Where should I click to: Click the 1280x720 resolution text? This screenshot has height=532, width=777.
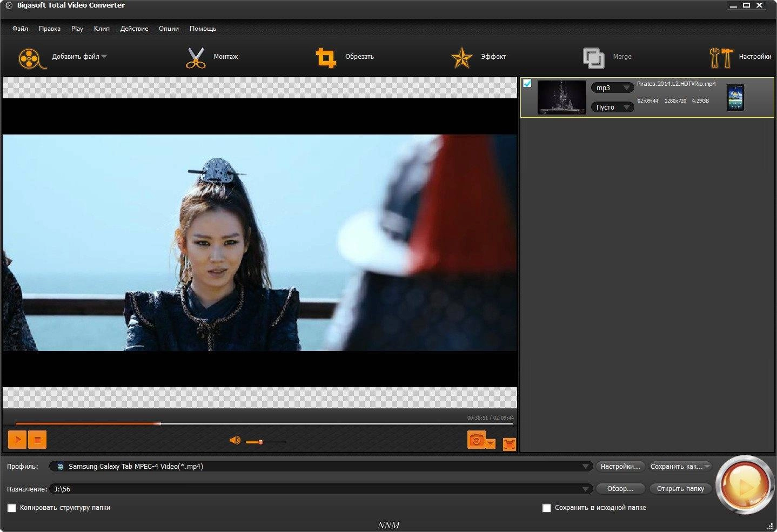click(675, 101)
